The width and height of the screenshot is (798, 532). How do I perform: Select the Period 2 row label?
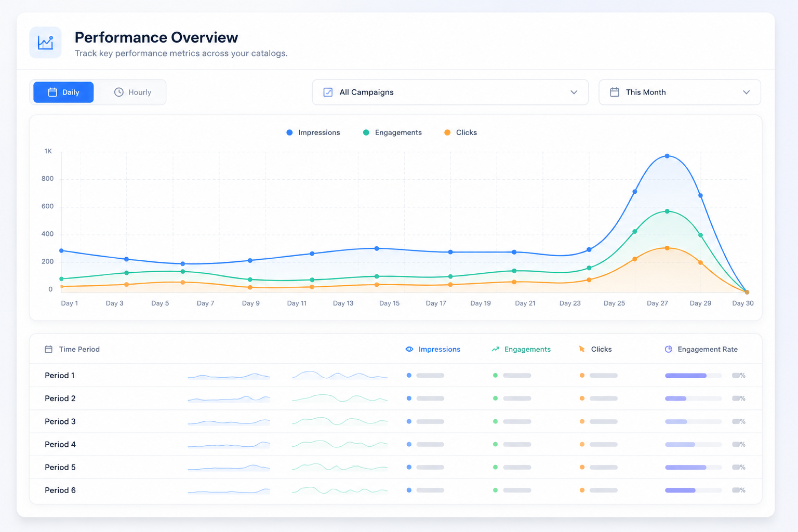pos(60,398)
